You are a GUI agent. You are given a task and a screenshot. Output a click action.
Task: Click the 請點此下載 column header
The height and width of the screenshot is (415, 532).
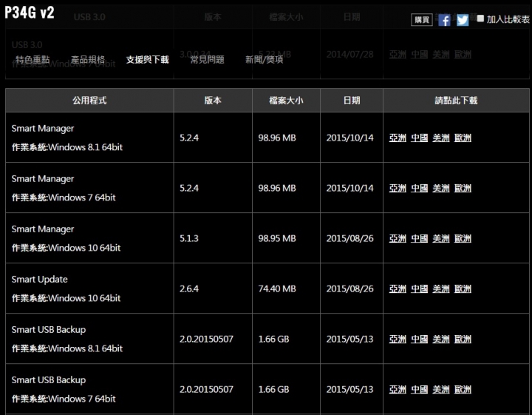click(456, 100)
